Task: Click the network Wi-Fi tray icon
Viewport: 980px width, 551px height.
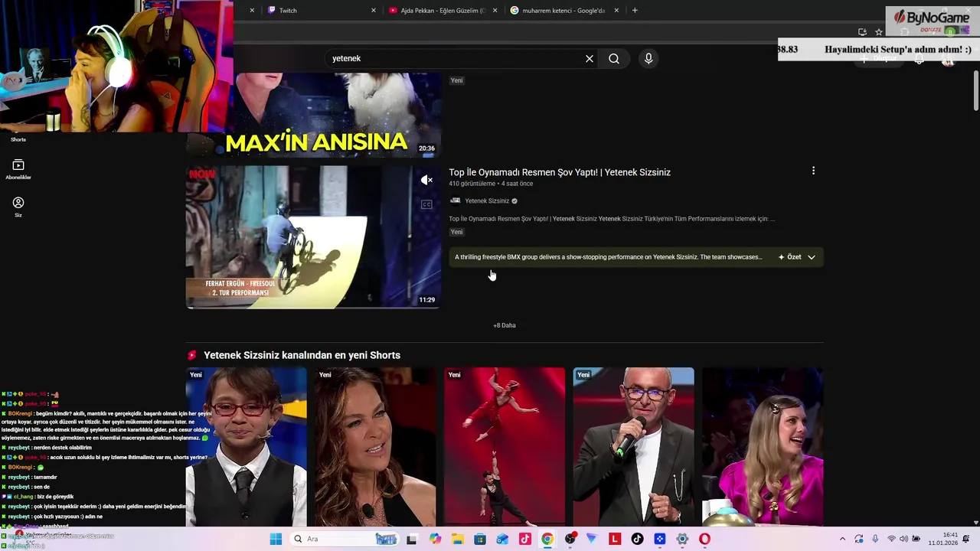Action: [891, 539]
